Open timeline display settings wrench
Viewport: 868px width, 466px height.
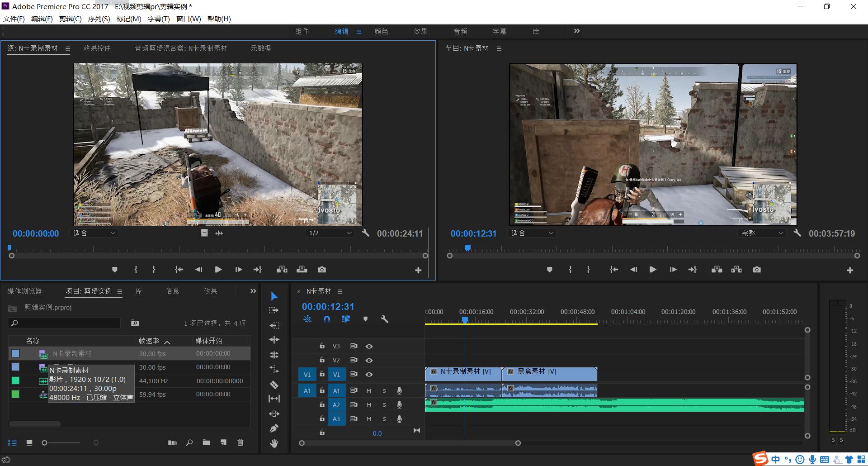pos(384,319)
